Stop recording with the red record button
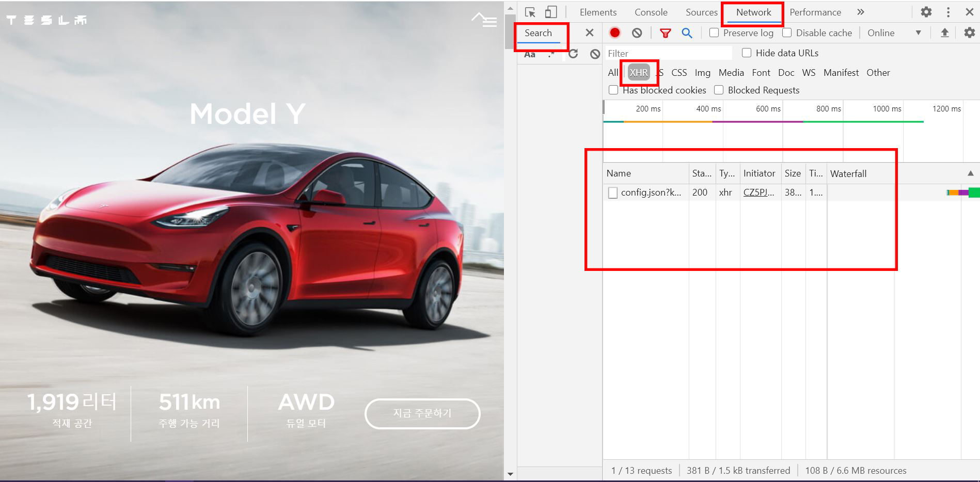The image size is (980, 482). point(614,33)
